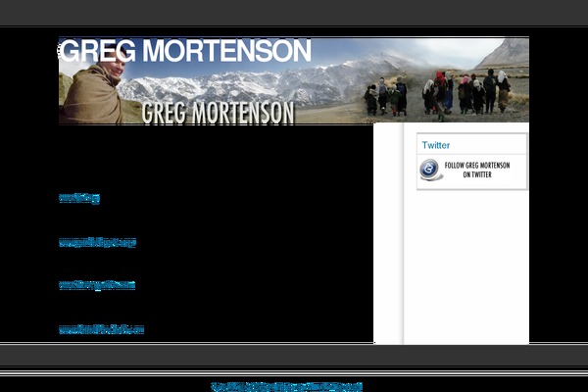Screen dimensions: 588x392
Task: Click the blue footer link under the page
Action: [x=286, y=387]
